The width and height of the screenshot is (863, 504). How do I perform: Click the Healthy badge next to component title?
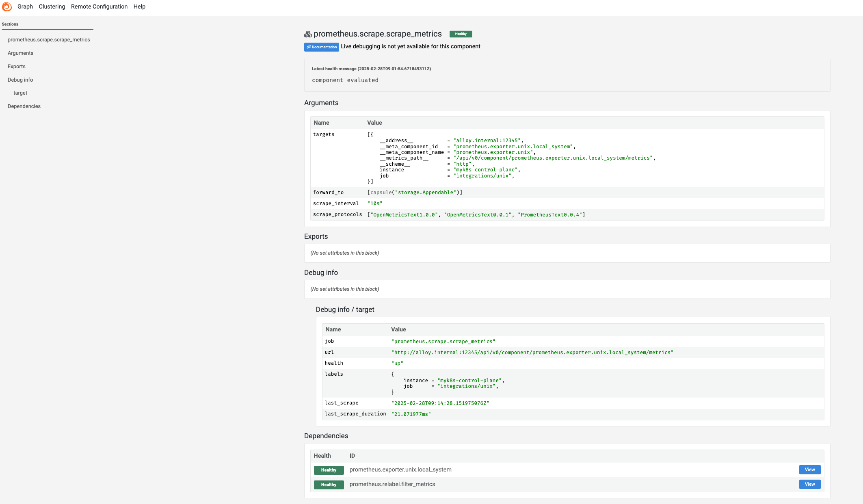[x=461, y=34]
